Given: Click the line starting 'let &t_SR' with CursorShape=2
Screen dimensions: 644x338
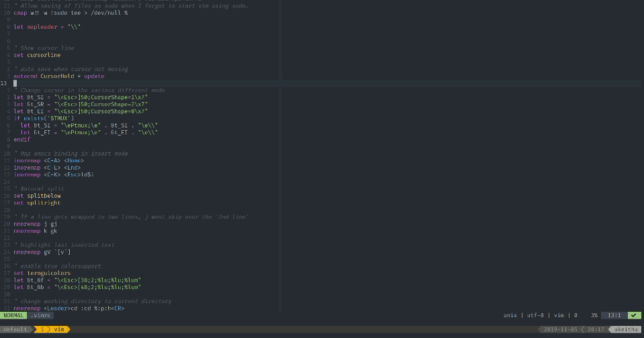Looking at the screenshot, I should pos(81,104).
